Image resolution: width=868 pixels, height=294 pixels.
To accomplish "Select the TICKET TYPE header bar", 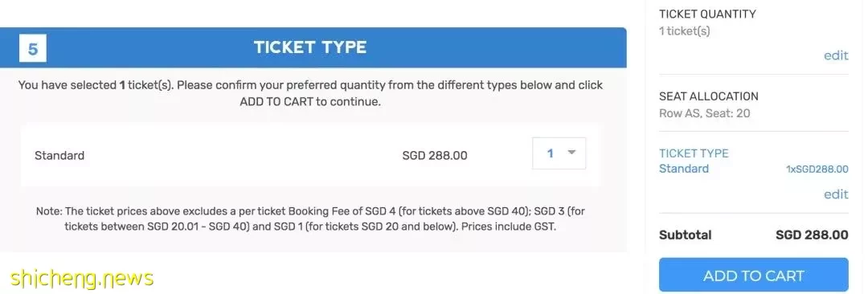I will 313,47.
